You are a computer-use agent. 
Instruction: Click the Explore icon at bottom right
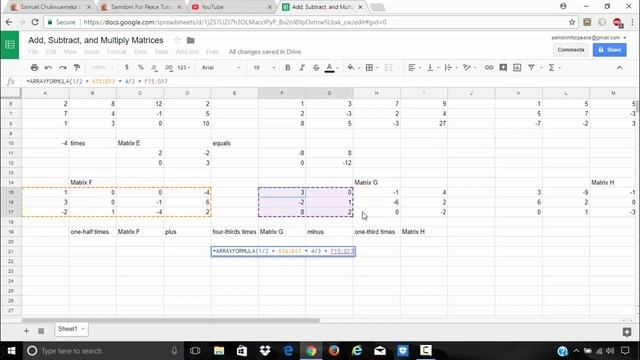627,332
